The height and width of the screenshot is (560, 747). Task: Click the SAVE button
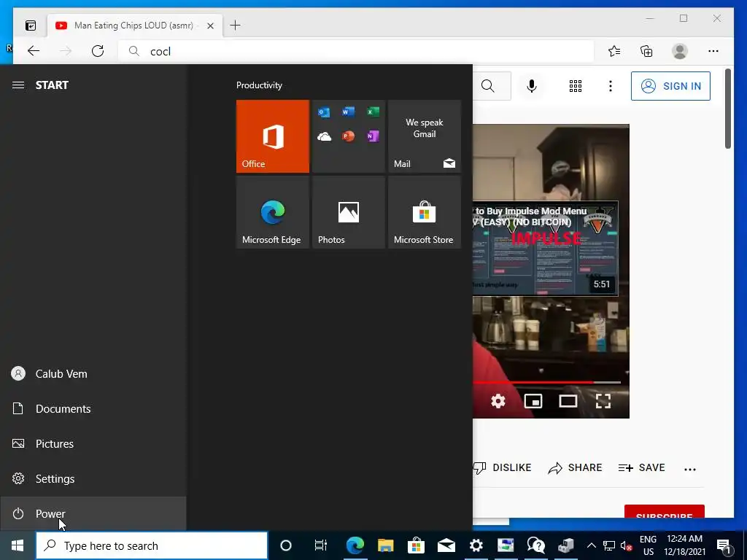[641, 467]
